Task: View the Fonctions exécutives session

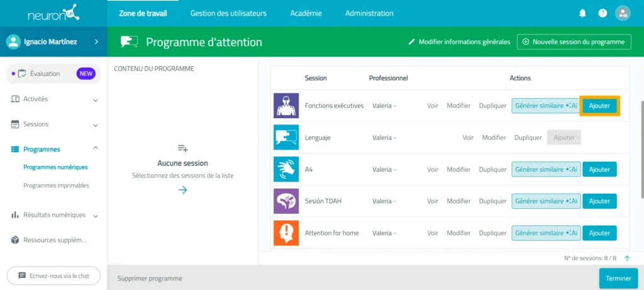Action: click(x=433, y=106)
